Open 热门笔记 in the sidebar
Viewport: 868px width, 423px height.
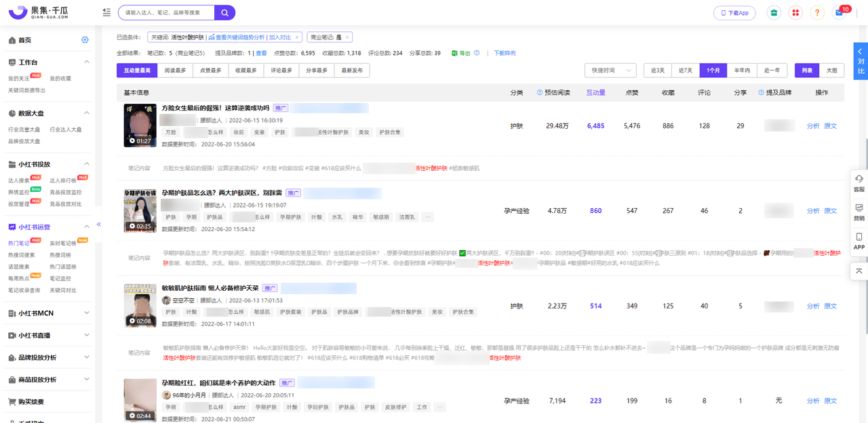click(x=19, y=243)
